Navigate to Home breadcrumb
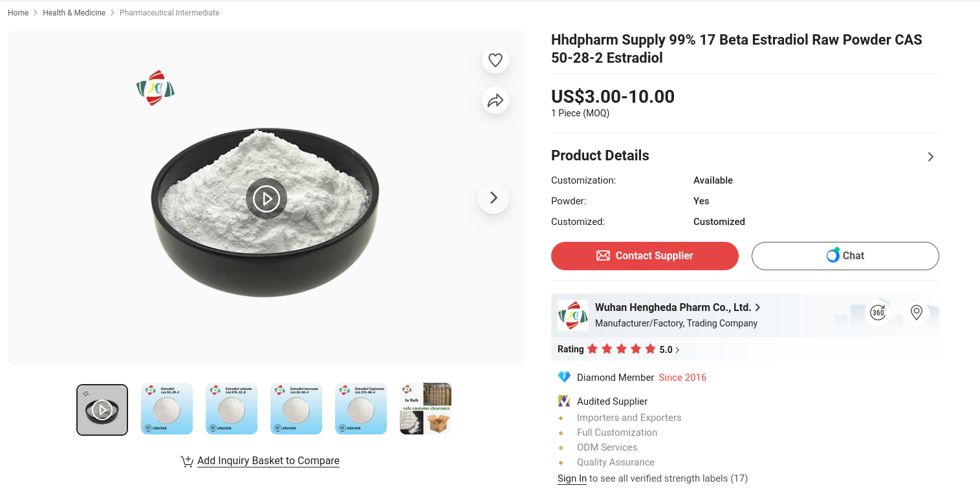980x503 pixels. (18, 13)
